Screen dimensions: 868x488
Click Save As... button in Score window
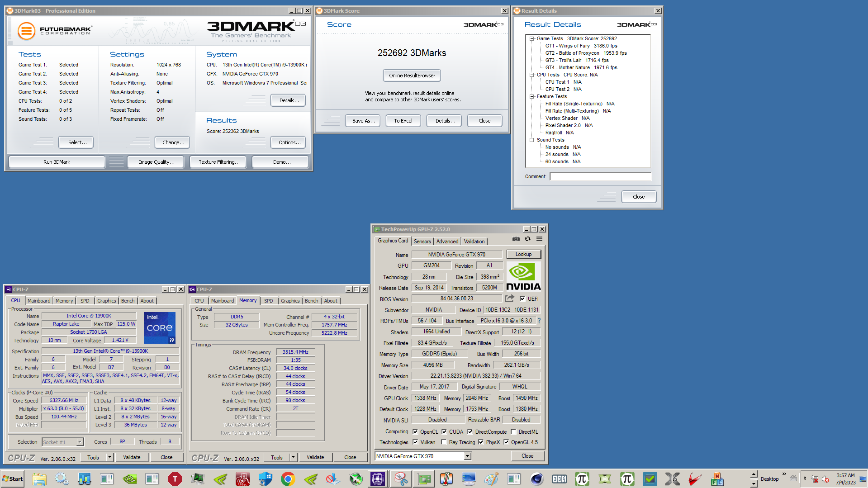tap(364, 121)
